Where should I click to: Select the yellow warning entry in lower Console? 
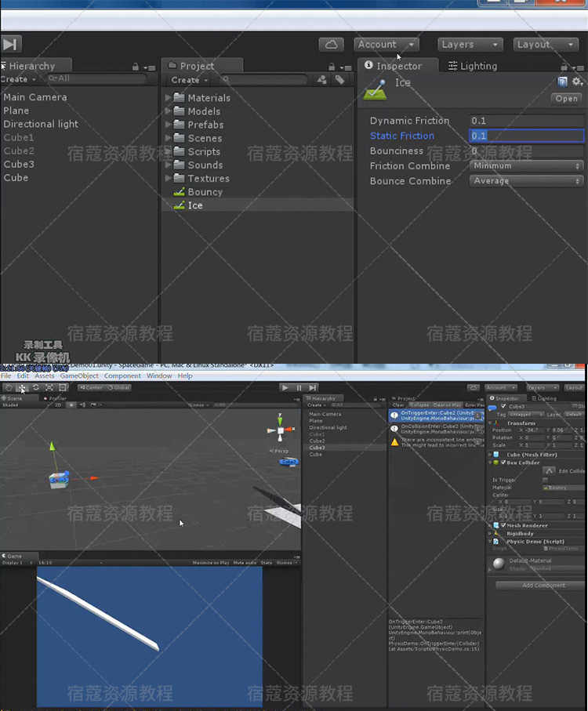point(436,443)
